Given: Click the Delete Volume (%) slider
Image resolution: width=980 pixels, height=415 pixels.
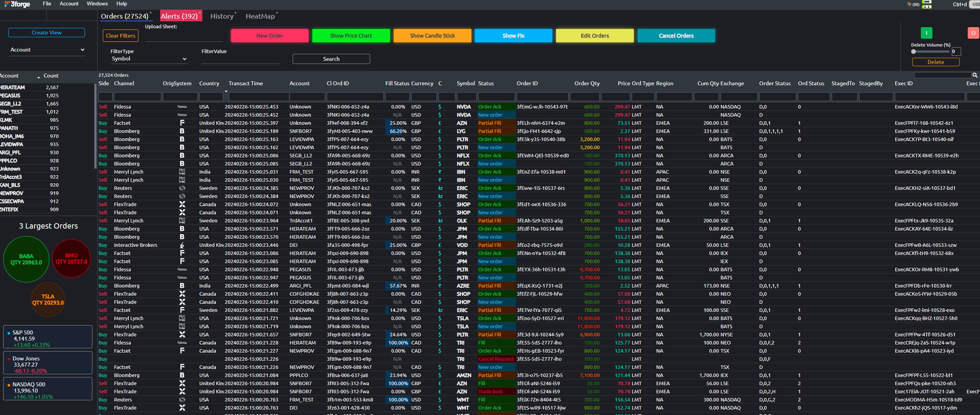Looking at the screenshot, I should (x=930, y=52).
